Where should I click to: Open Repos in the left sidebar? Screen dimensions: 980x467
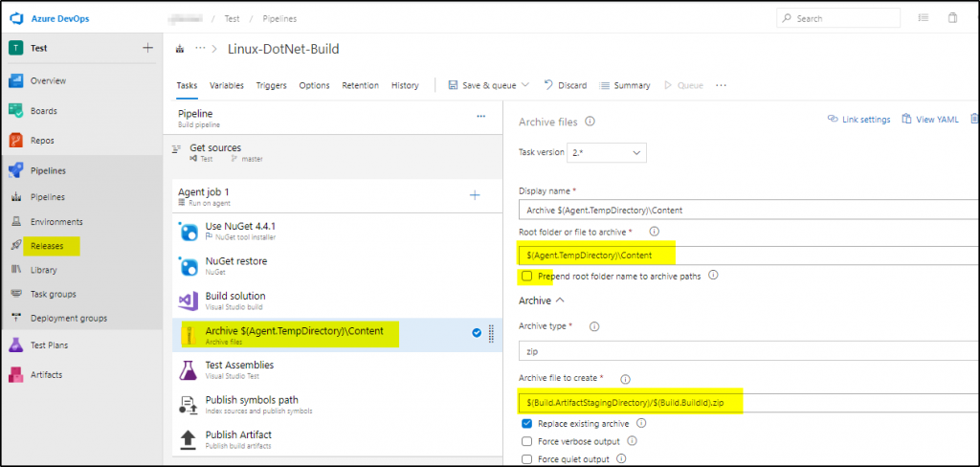pos(41,140)
